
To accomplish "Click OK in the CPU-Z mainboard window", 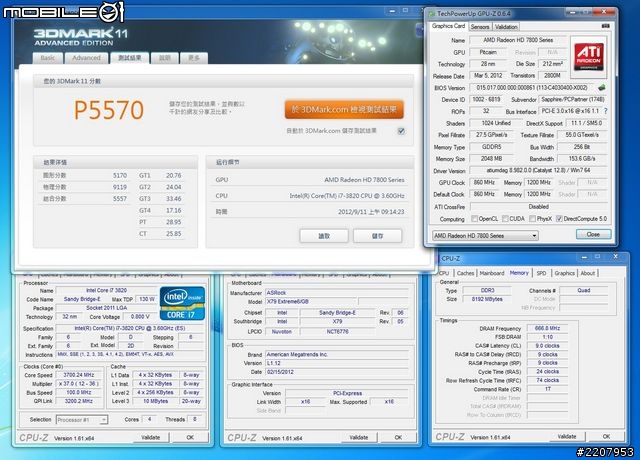I will pyautogui.click(x=398, y=437).
